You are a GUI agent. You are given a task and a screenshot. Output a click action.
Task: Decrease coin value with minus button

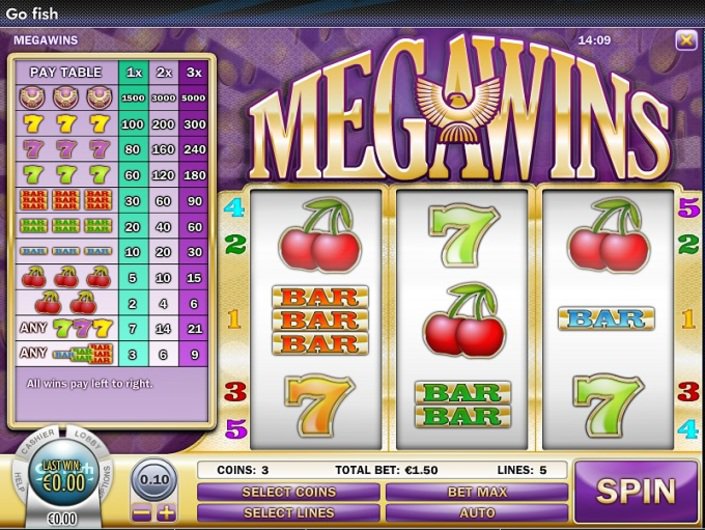pos(142,513)
